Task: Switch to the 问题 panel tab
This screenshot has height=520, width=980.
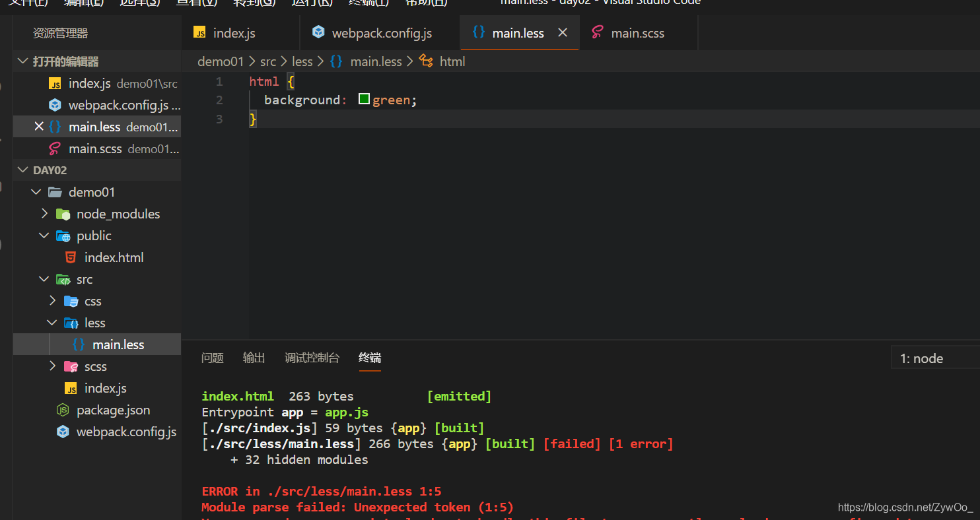Action: pyautogui.click(x=213, y=358)
